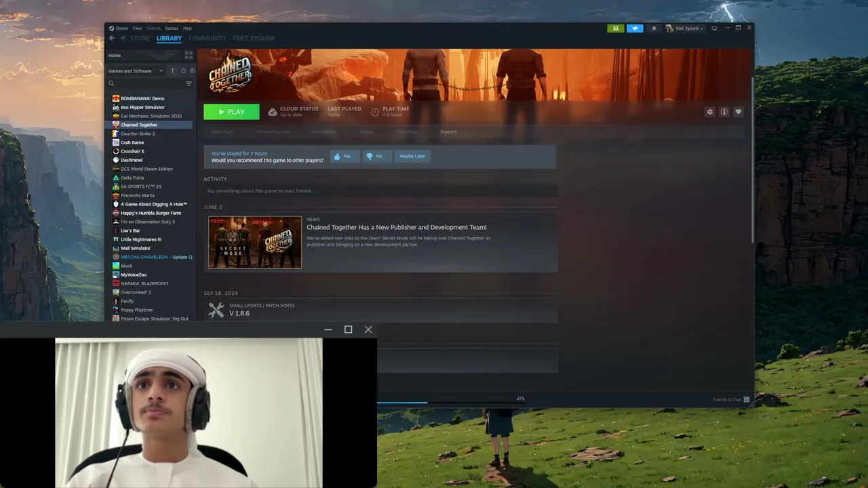Open the FDET 3YOUNK profile tab
This screenshot has width=868, height=488.
[x=254, y=38]
